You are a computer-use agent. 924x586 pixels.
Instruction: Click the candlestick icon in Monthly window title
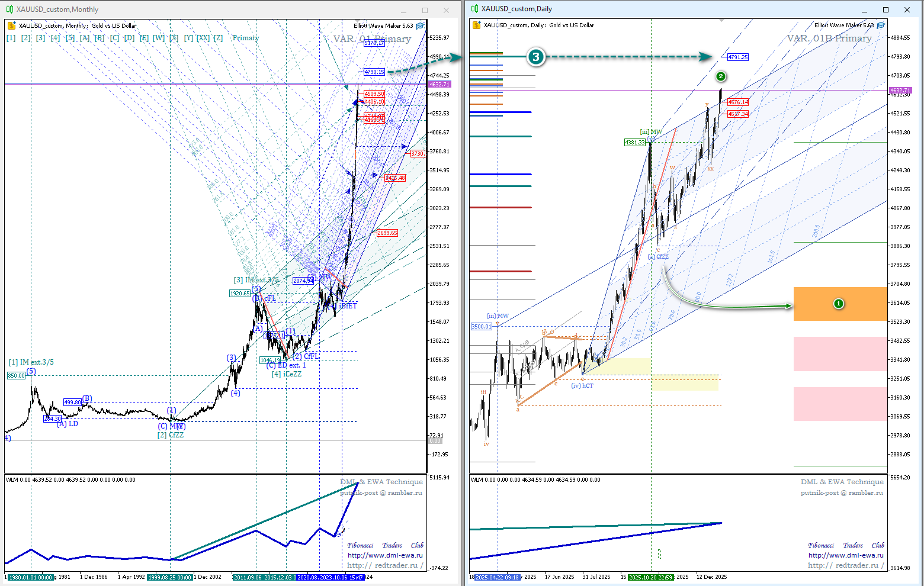[9, 9]
